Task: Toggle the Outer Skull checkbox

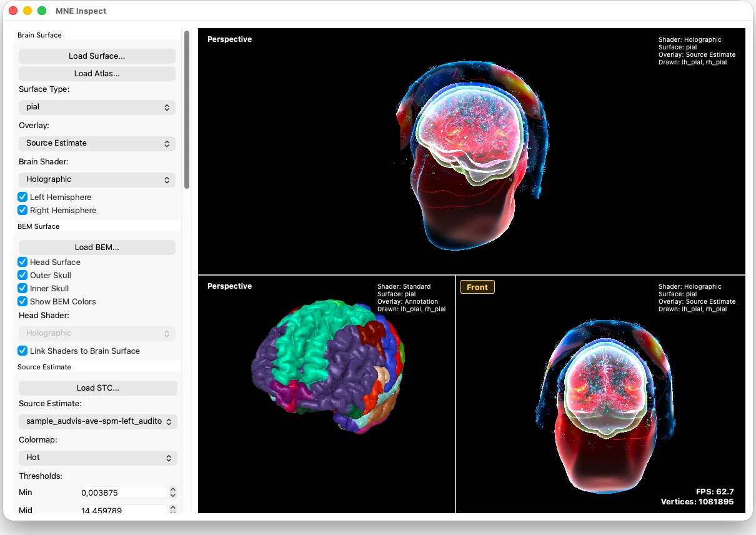Action: (22, 275)
